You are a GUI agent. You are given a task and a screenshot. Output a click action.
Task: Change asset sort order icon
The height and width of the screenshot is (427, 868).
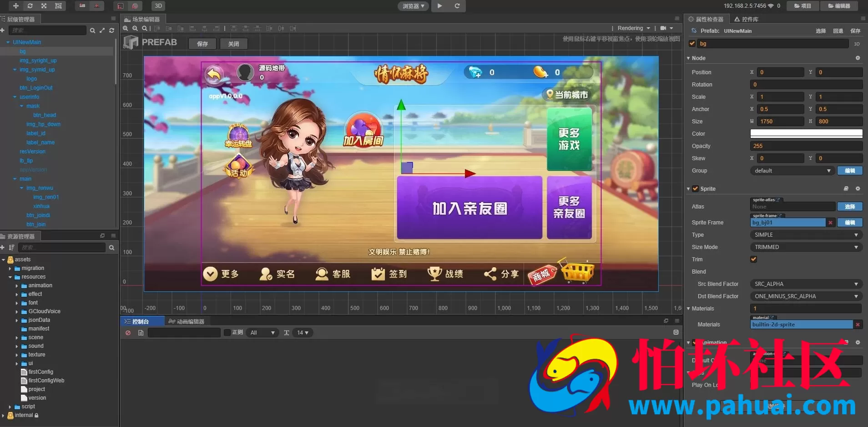[x=12, y=247]
